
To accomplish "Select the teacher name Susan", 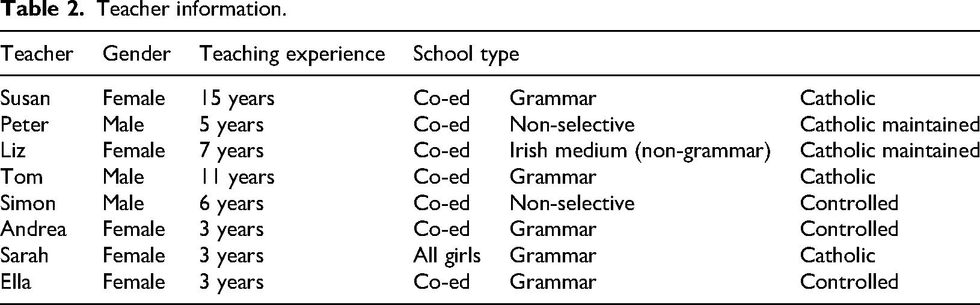I will pos(25,98).
